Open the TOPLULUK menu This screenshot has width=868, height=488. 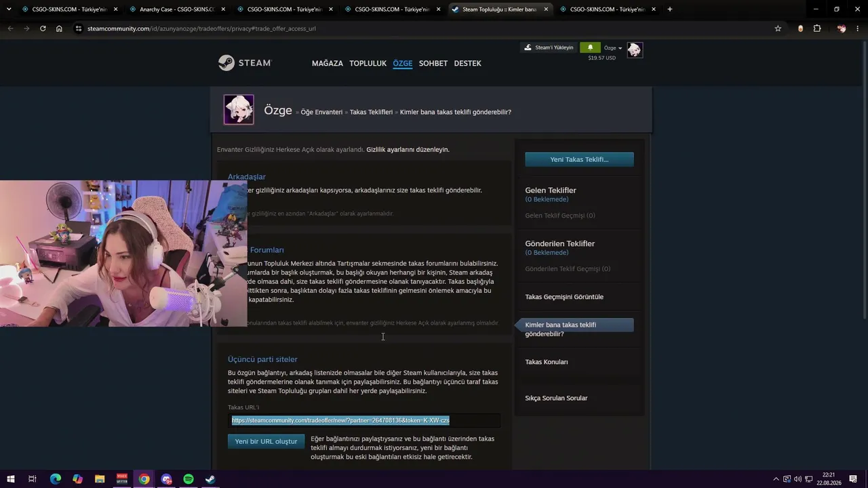click(x=368, y=63)
